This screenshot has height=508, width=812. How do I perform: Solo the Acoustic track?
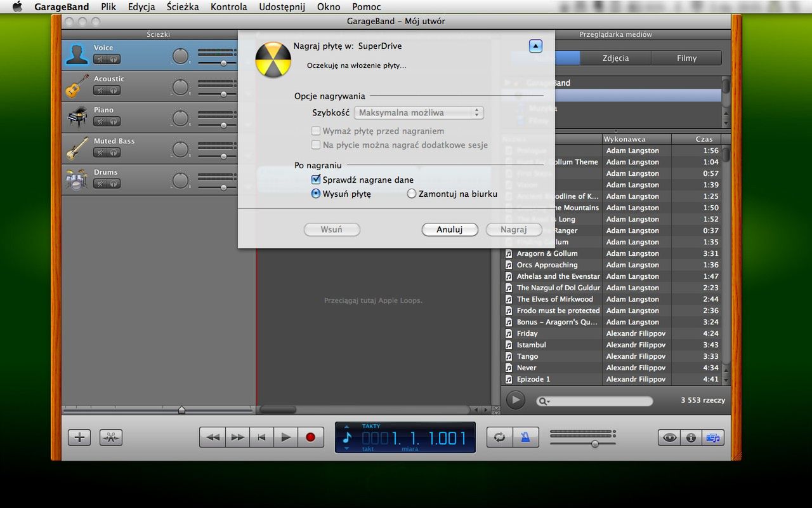114,90
